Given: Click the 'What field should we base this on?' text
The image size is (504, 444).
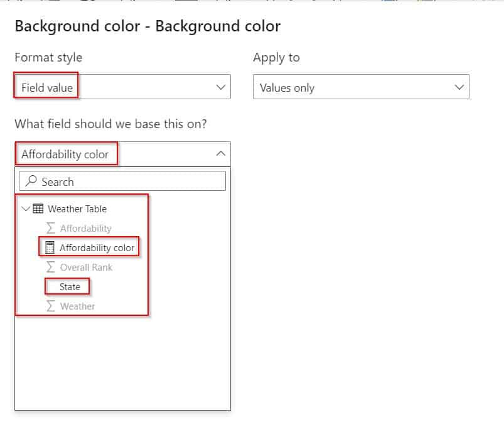Looking at the screenshot, I should 110,124.
